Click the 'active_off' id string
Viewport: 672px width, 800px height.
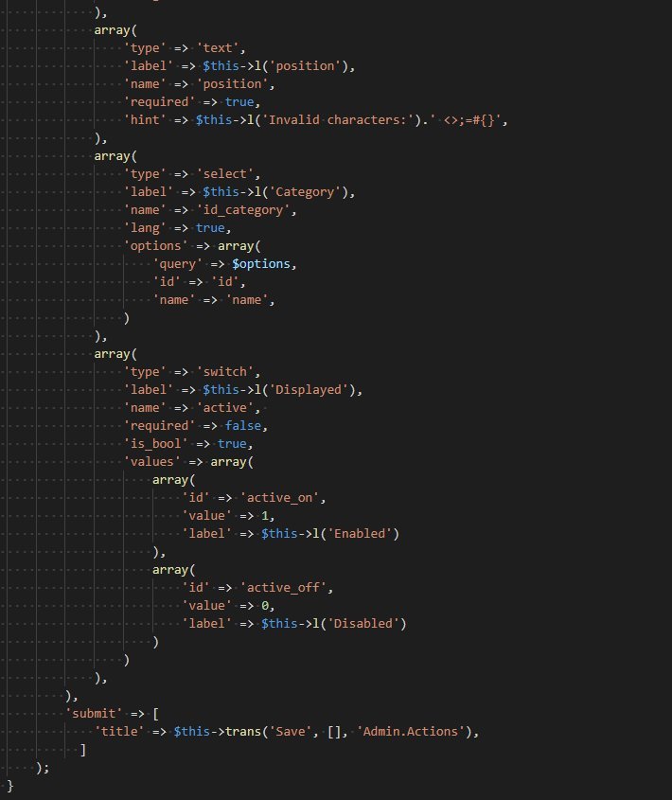click(x=283, y=588)
